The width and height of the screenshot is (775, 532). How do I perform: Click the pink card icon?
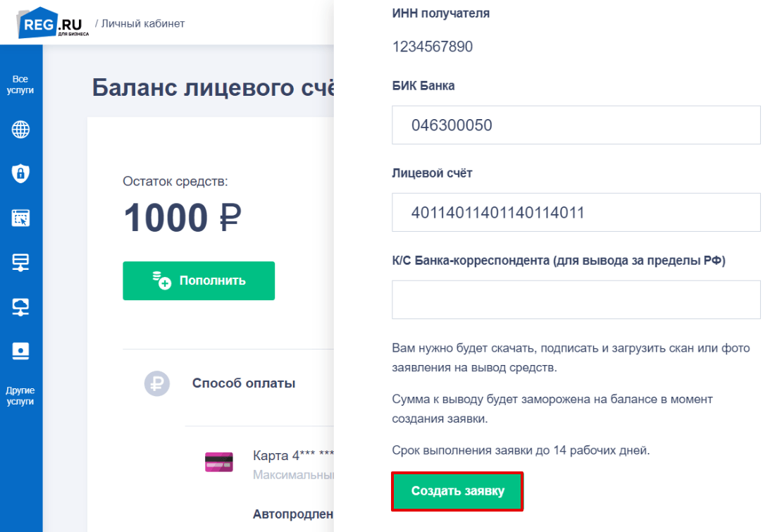point(219,462)
